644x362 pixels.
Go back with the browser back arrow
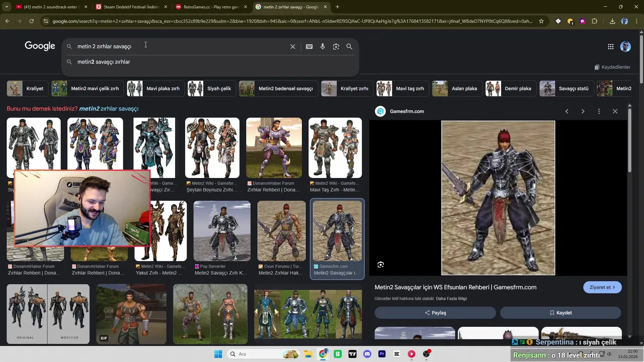tap(7, 21)
